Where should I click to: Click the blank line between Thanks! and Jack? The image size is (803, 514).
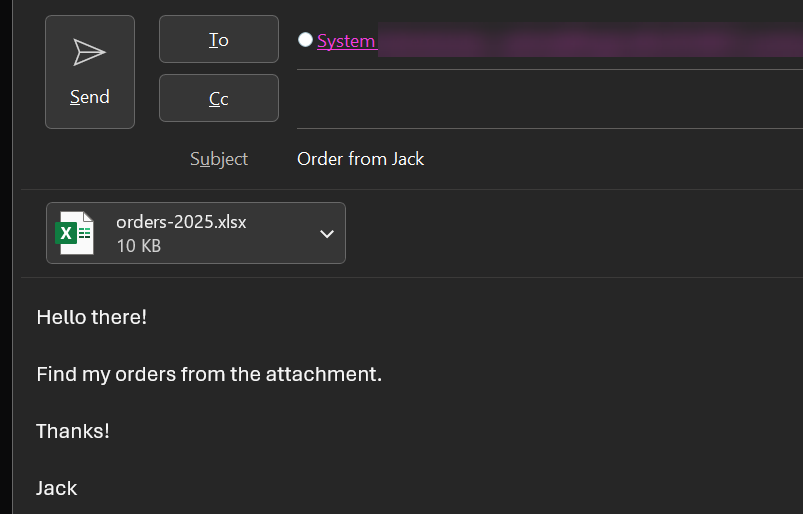coord(410,460)
